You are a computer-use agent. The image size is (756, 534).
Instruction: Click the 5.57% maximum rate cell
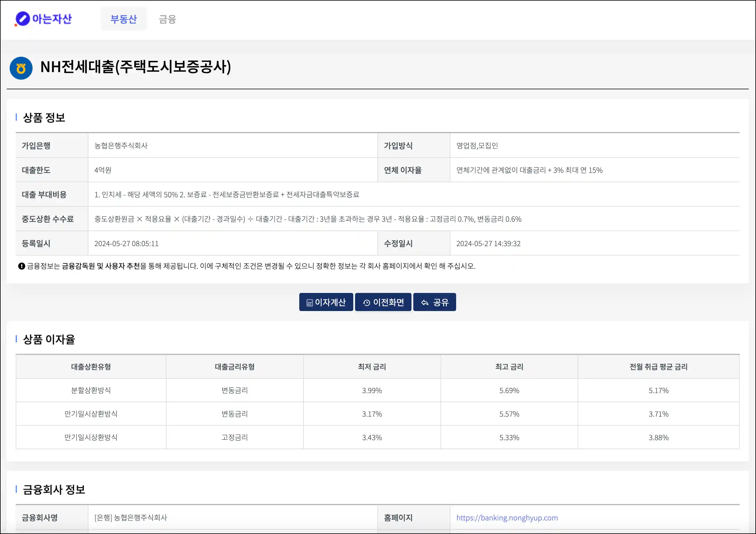click(x=509, y=414)
